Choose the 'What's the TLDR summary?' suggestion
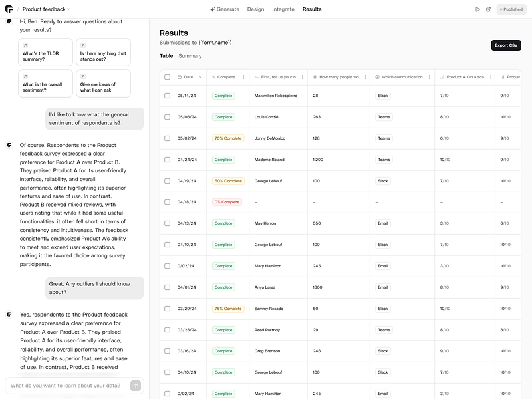This screenshot has width=532, height=399. tap(45, 53)
